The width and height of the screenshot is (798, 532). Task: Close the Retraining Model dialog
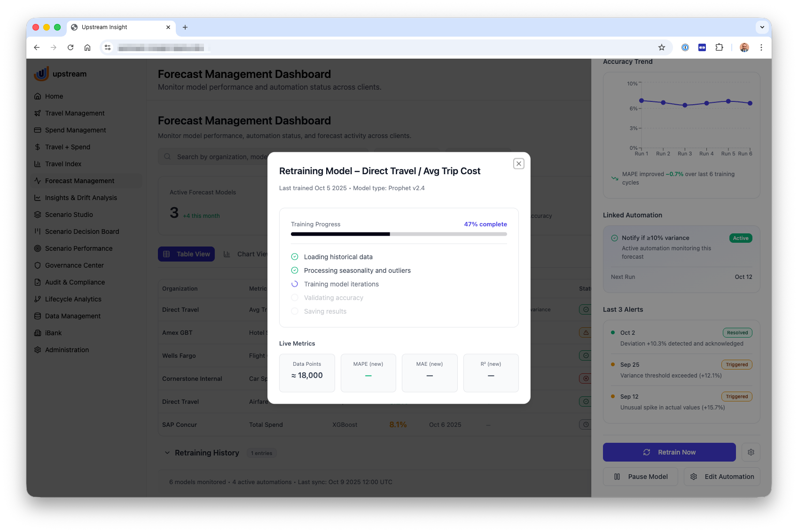tap(518, 164)
